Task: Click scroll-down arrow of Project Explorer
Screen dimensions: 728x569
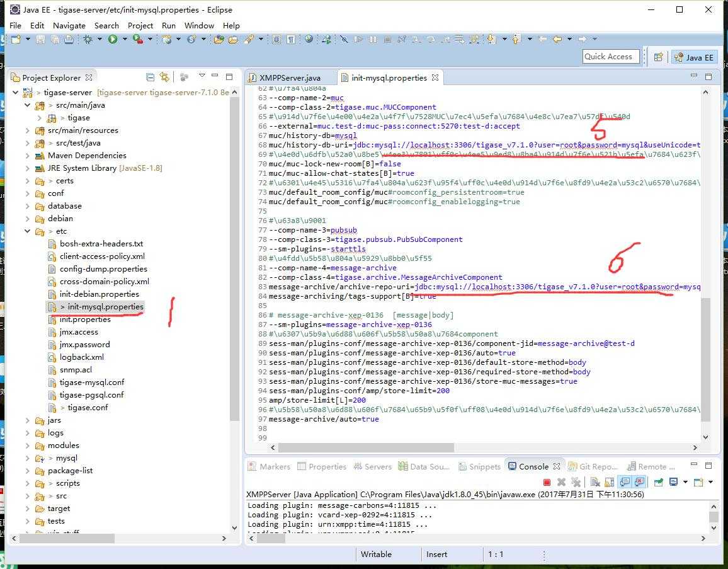Action: coord(234,527)
